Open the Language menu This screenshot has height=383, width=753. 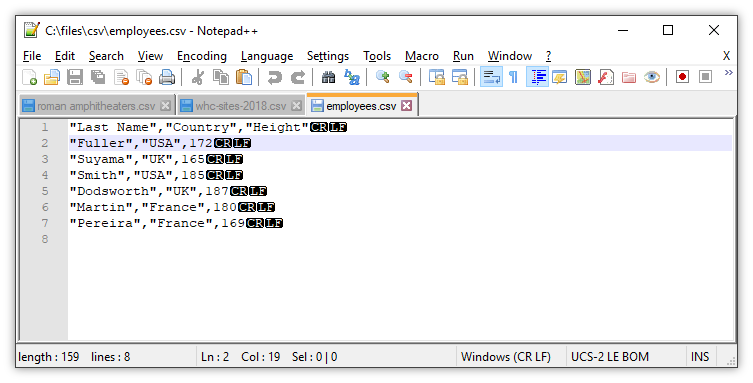267,56
